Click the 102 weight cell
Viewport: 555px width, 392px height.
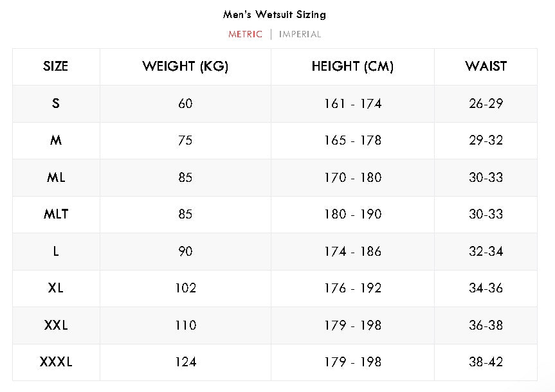[x=185, y=288]
